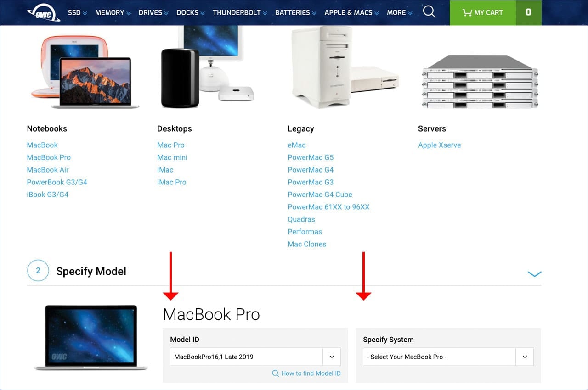Click the shopping cart icon

tap(467, 12)
